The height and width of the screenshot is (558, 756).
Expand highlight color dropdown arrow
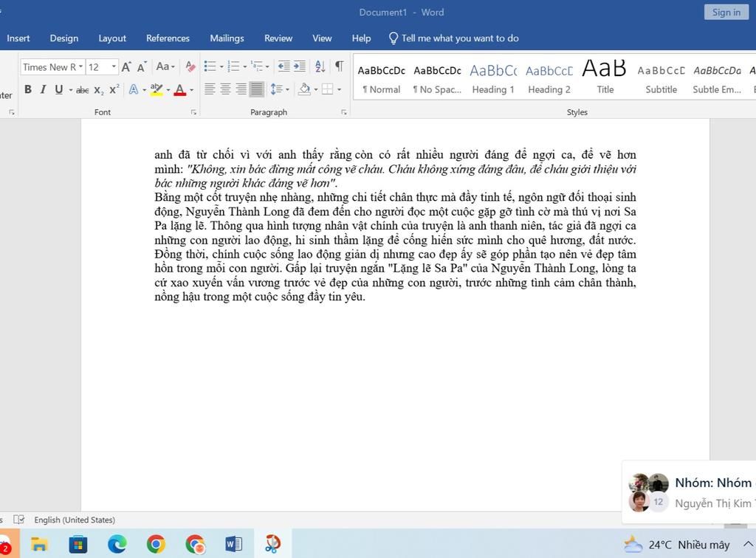pyautogui.click(x=168, y=90)
